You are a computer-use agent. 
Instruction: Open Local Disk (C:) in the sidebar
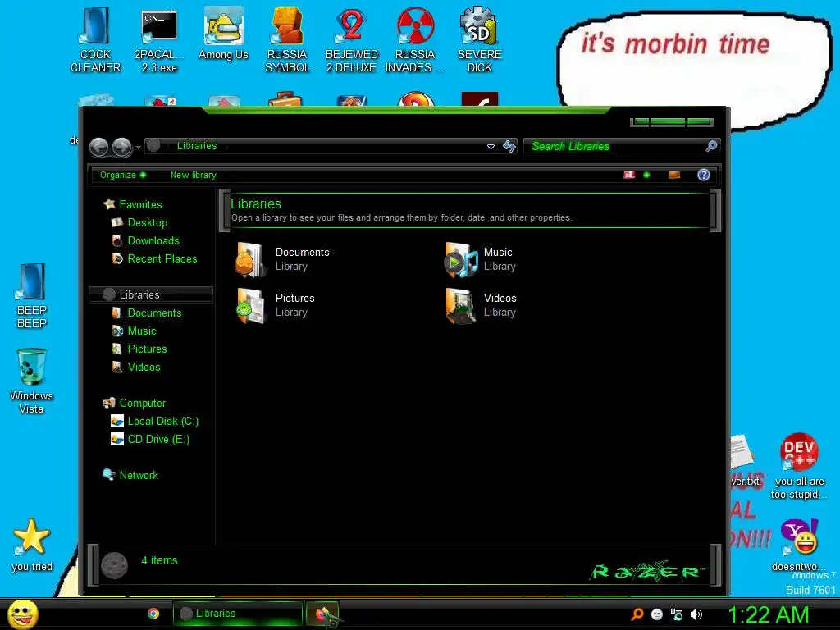click(x=154, y=421)
